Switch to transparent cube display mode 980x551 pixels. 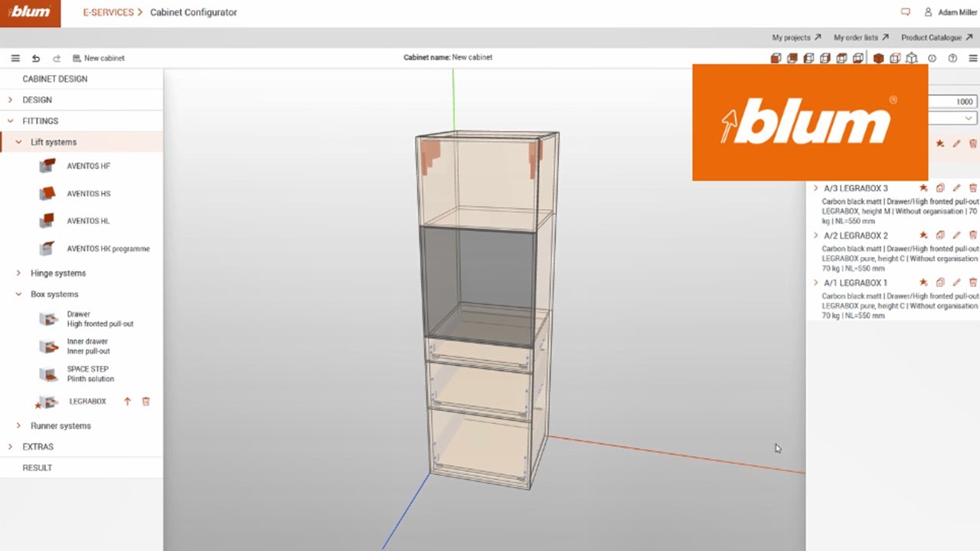895,58
